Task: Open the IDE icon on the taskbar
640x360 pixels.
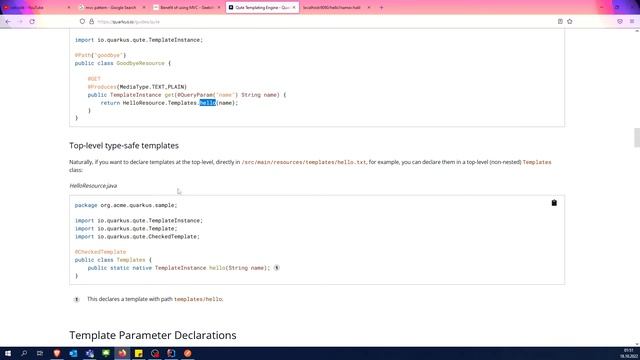Action: pos(171,353)
